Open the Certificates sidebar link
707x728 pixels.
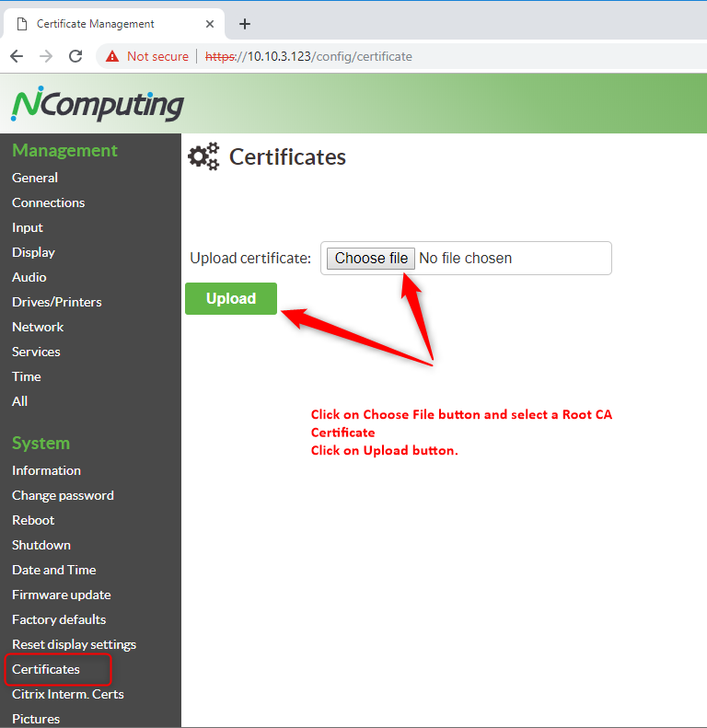[46, 669]
